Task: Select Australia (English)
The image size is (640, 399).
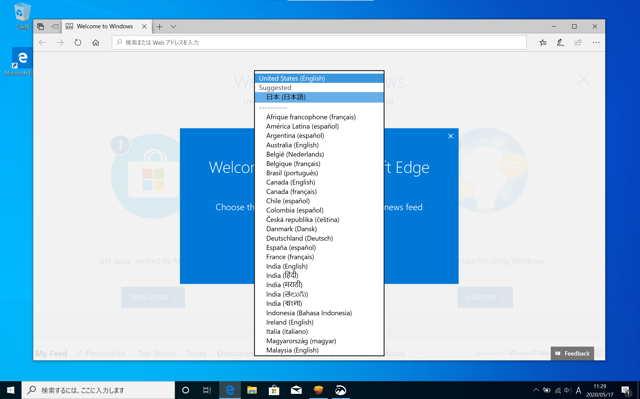Action: (x=319, y=145)
